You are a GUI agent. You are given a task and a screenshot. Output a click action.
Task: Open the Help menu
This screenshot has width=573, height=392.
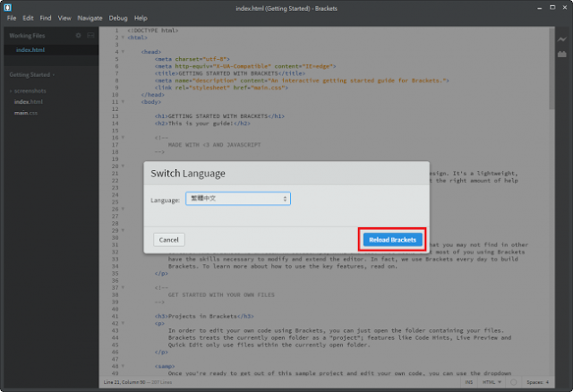click(141, 18)
